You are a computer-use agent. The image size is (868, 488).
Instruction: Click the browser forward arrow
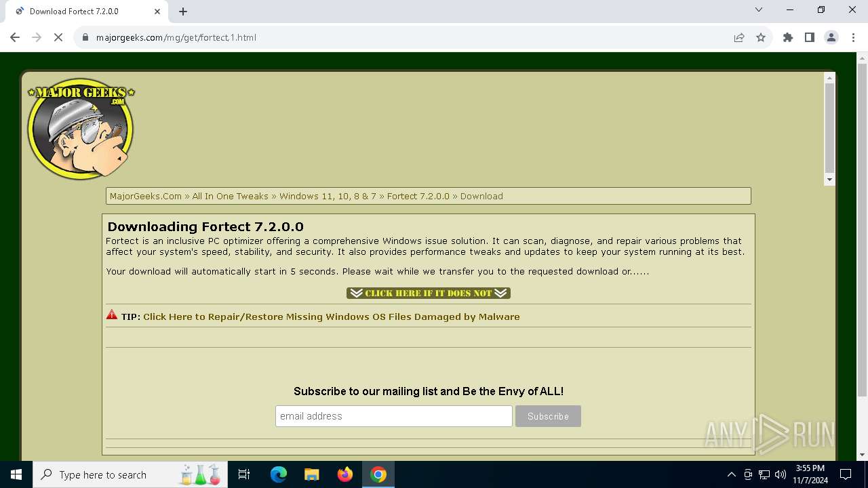pos(37,37)
